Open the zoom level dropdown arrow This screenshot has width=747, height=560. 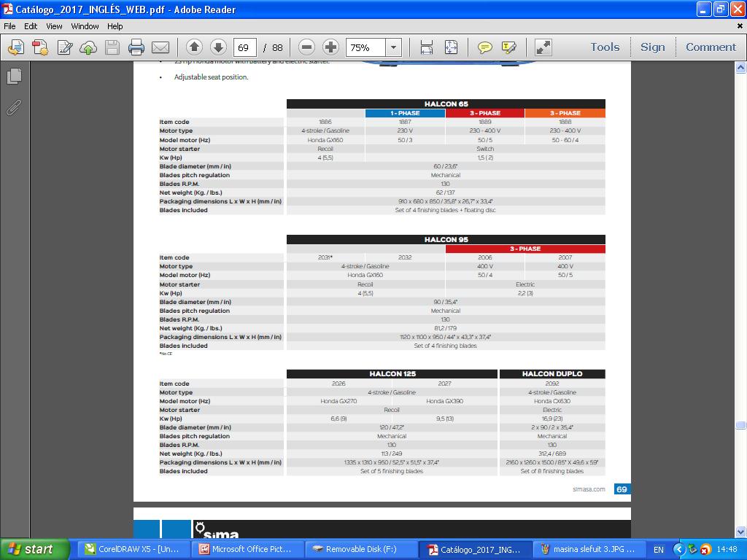[393, 47]
